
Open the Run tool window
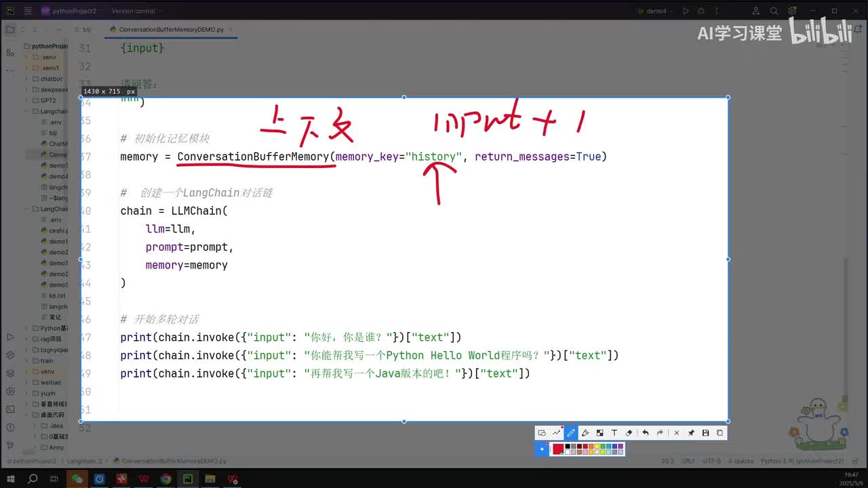click(10, 337)
